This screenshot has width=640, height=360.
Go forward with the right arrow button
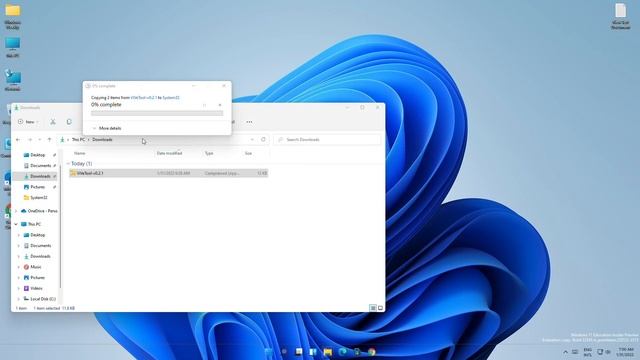click(x=30, y=140)
